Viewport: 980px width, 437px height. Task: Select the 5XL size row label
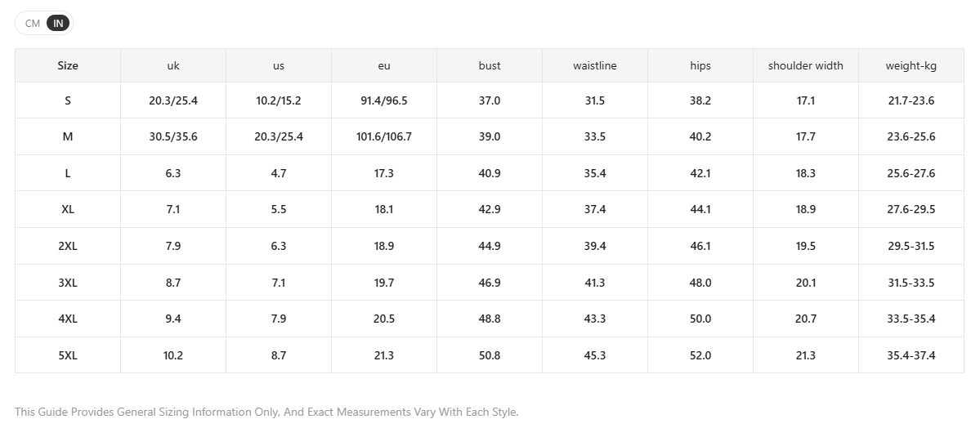(68, 355)
